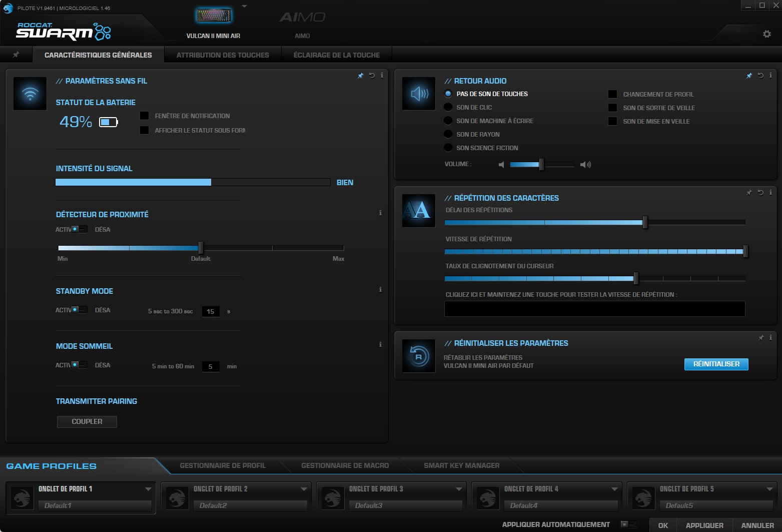This screenshot has height=532, width=782.
Task: Open Caractéristiques Générales tab
Action: click(x=98, y=55)
